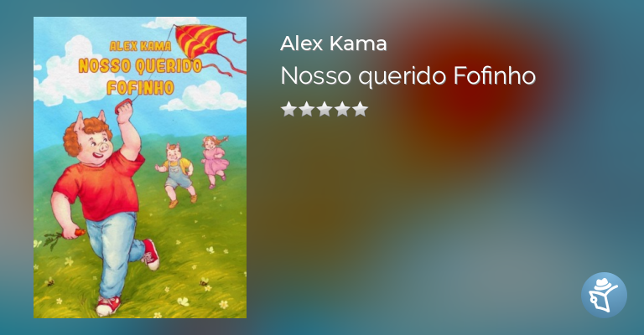Click the Alex Kama author name

333,44
